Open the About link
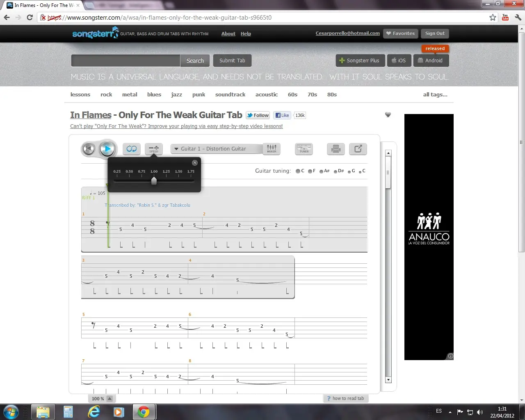 point(228,34)
